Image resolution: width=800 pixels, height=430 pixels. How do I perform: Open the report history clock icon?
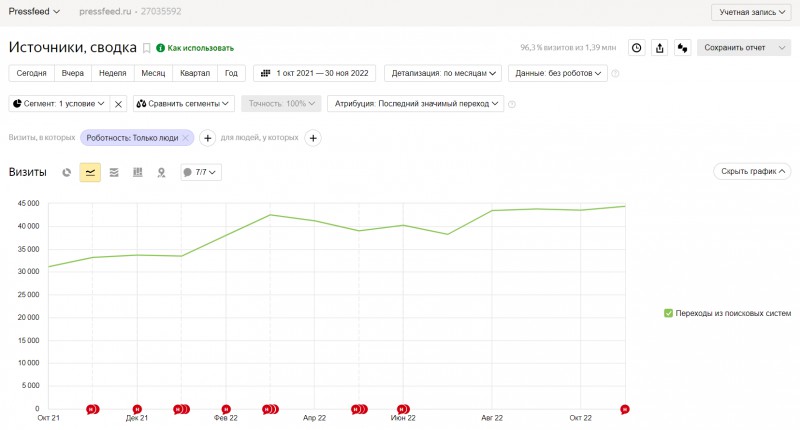tap(637, 47)
